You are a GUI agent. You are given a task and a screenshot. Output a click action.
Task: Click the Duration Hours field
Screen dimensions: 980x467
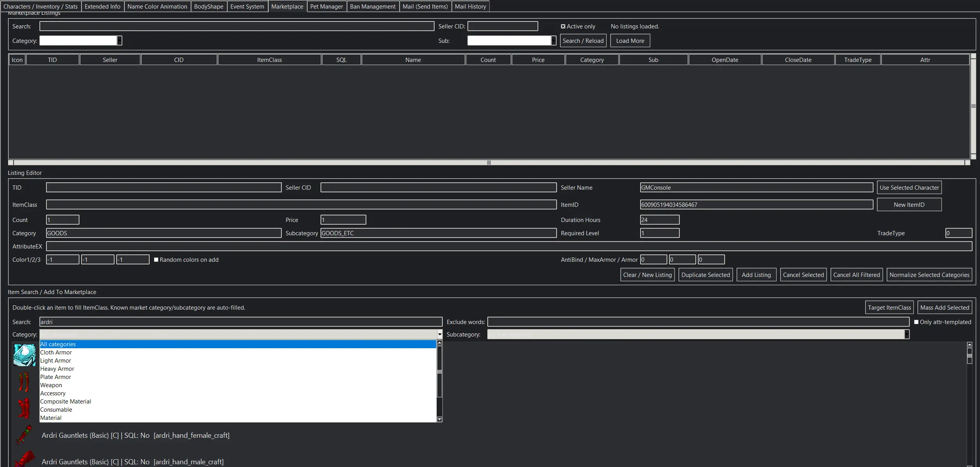click(660, 220)
